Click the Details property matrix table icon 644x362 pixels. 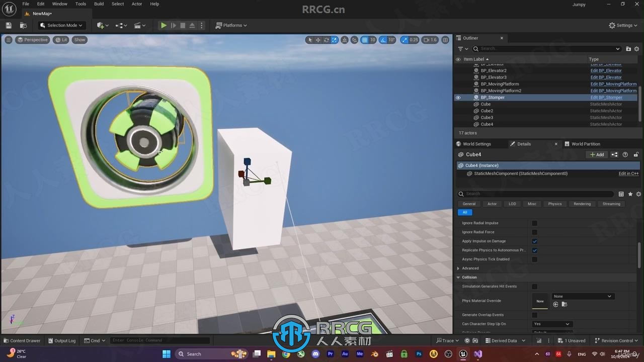(621, 194)
